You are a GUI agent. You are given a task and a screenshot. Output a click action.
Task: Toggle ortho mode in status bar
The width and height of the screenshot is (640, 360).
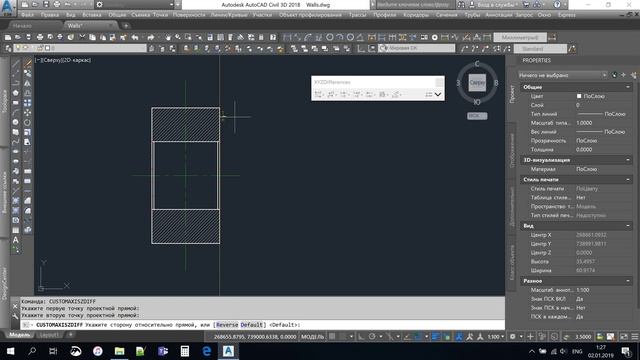coord(361,337)
